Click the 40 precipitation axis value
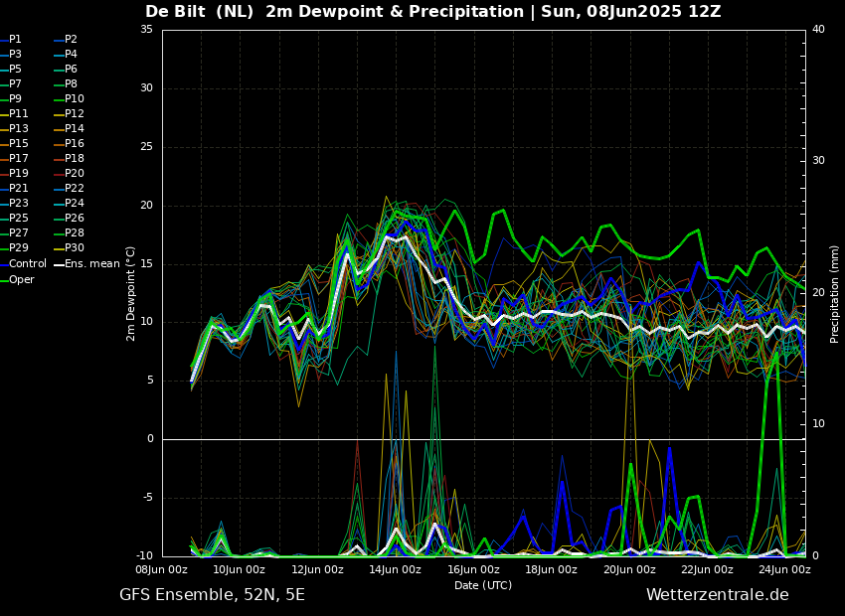This screenshot has height=616, width=845. coord(818,30)
